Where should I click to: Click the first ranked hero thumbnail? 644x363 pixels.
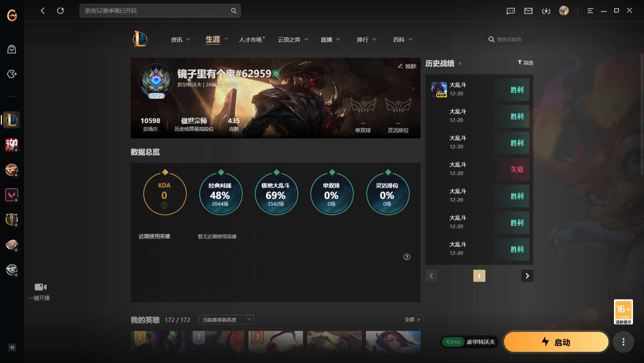click(158, 342)
